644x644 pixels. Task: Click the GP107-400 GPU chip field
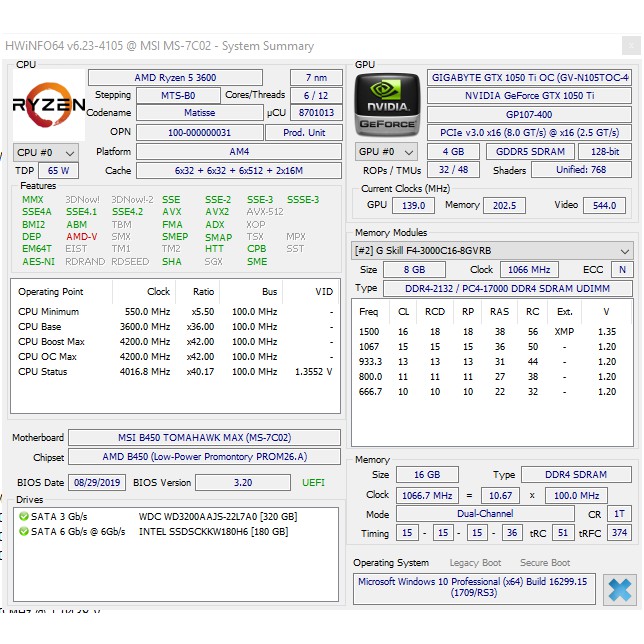[529, 115]
